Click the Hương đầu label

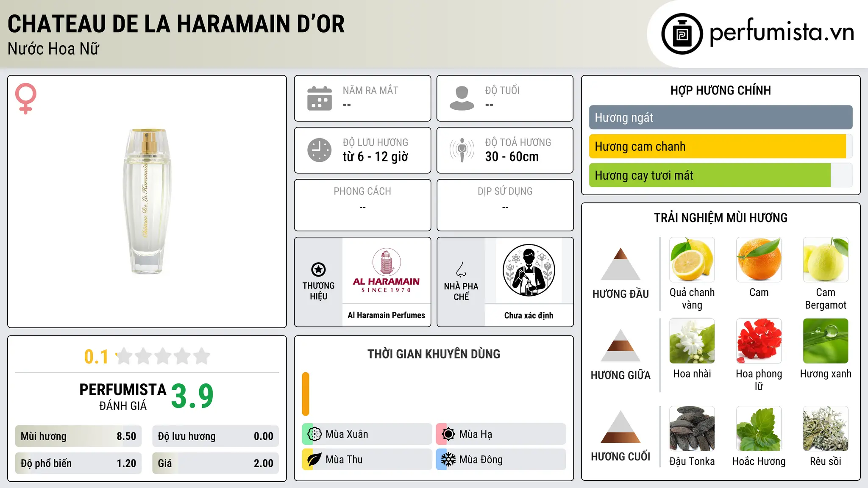coord(620,294)
